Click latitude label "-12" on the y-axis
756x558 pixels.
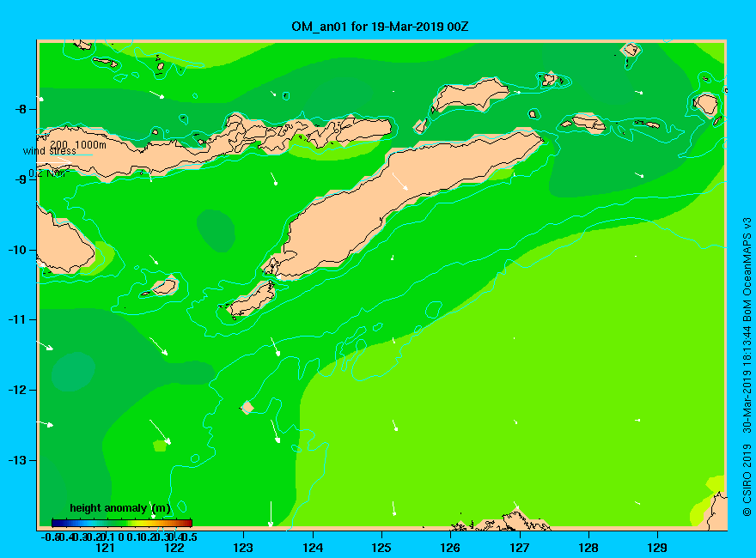point(18,390)
